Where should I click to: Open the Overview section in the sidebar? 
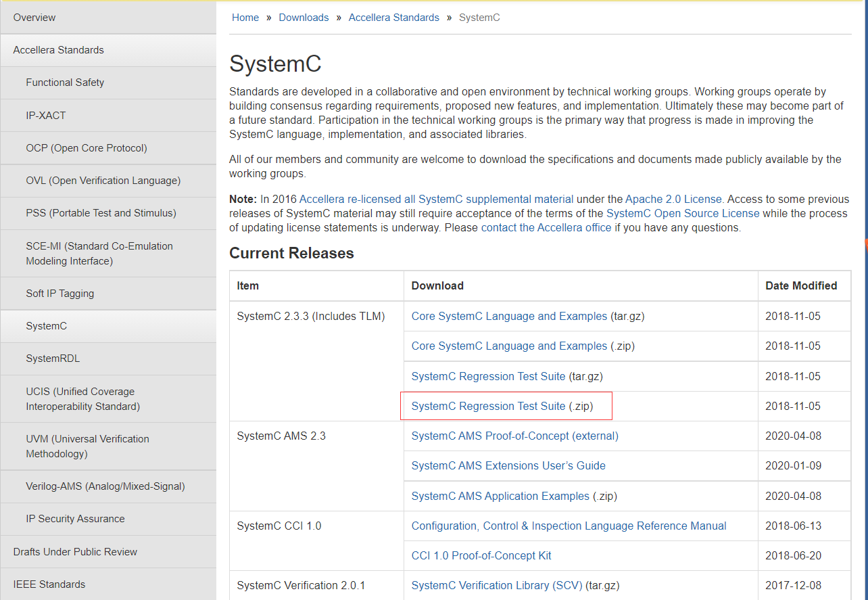(34, 17)
